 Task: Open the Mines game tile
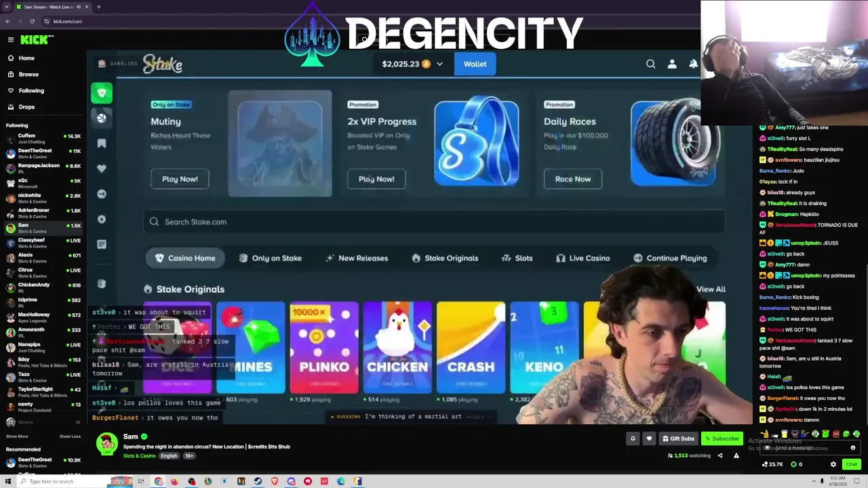(x=251, y=348)
